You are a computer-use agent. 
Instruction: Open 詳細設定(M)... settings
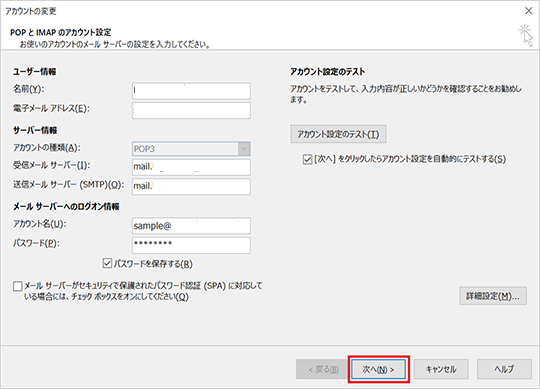[x=493, y=296]
